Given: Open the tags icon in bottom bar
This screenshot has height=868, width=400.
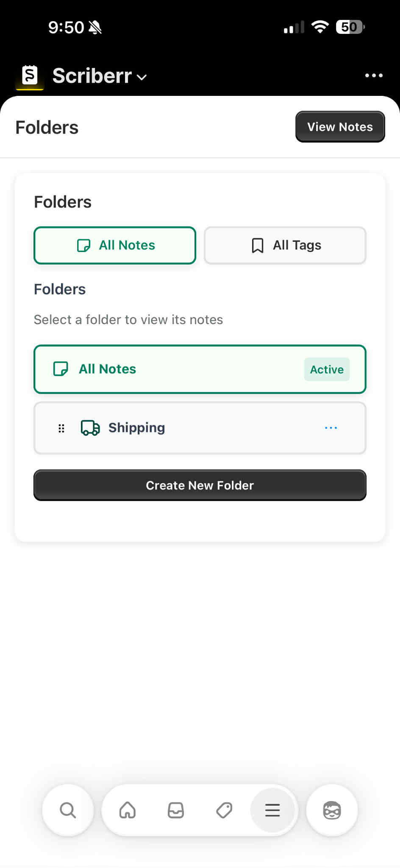Looking at the screenshot, I should (224, 810).
